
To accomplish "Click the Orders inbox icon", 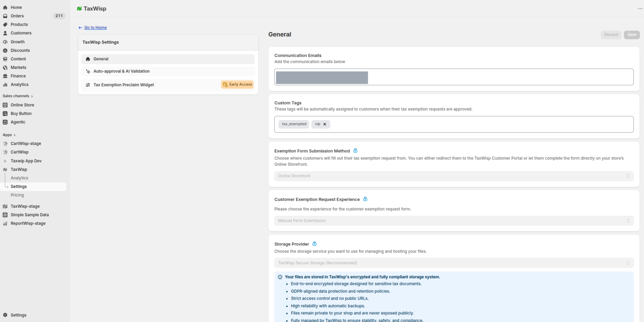I will click(x=5, y=16).
